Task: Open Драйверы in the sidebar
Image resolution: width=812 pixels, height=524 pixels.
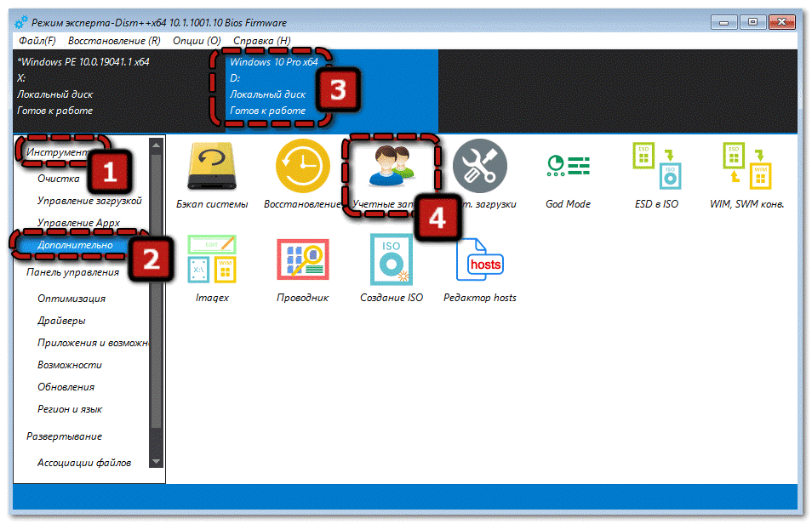Action: click(x=61, y=321)
